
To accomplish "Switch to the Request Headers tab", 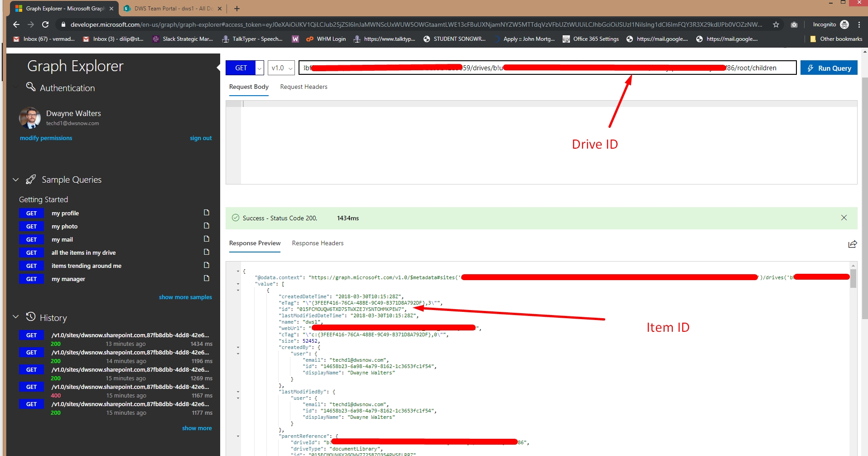I will [304, 87].
